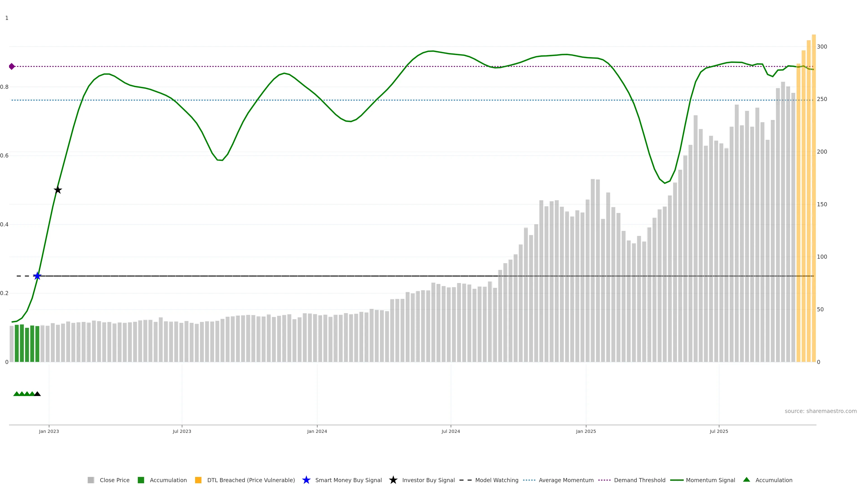The image size is (868, 488).
Task: Toggle DTL Breached (Price Vulnerable) legend entry
Action: [251, 480]
